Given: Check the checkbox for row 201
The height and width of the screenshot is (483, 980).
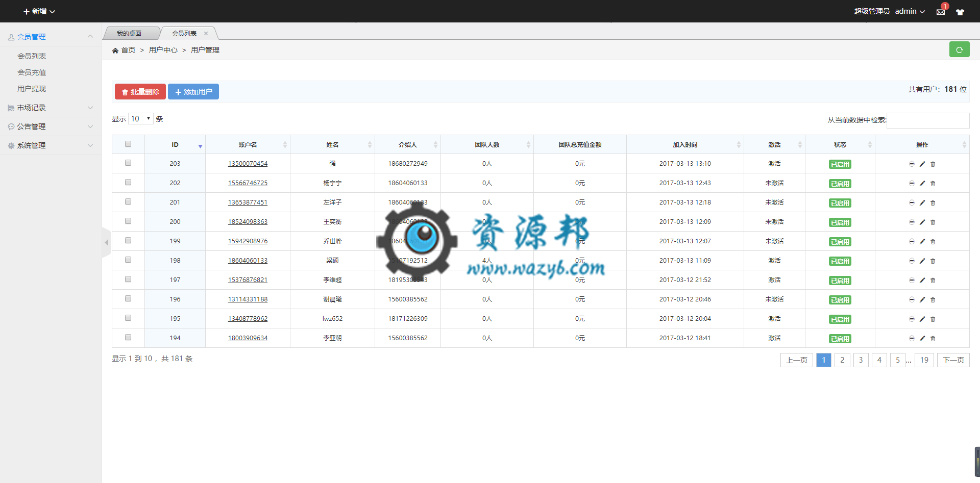Looking at the screenshot, I should [x=128, y=201].
